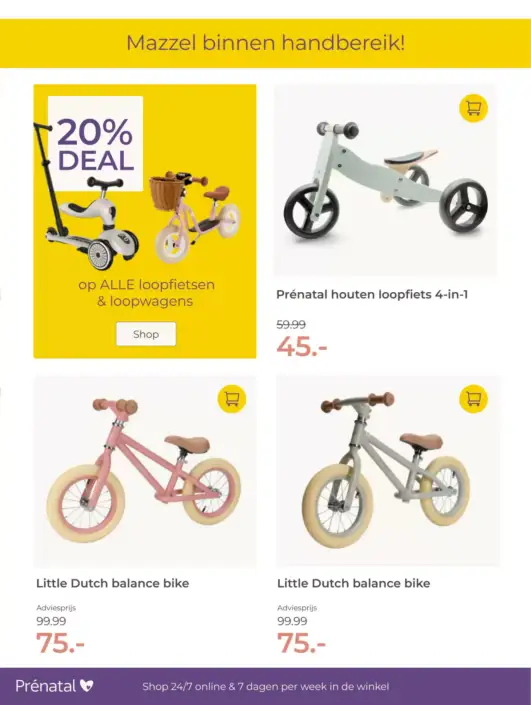The image size is (531, 705).
Task: Select the 75.- price under pink bike
Action: [x=60, y=643]
